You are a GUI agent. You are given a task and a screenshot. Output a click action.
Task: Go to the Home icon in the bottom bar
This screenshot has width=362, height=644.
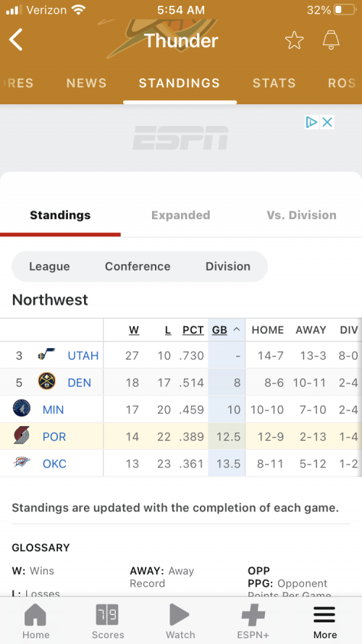click(35, 615)
